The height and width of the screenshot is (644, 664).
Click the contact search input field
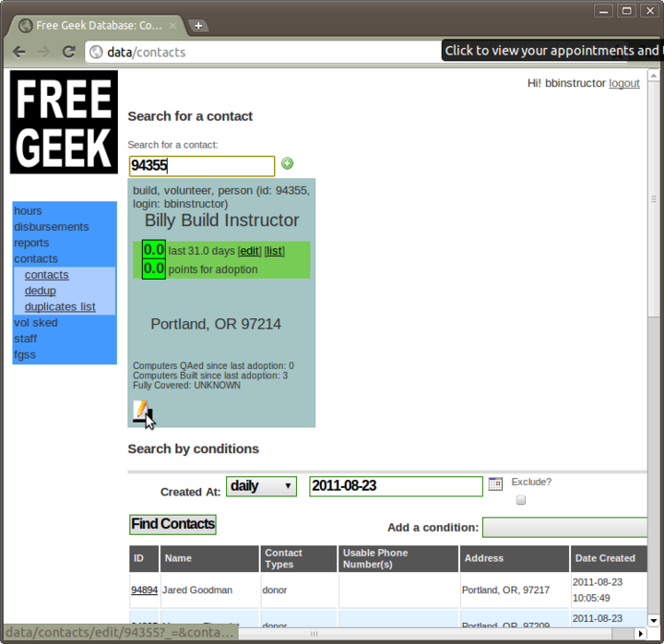[x=201, y=166]
